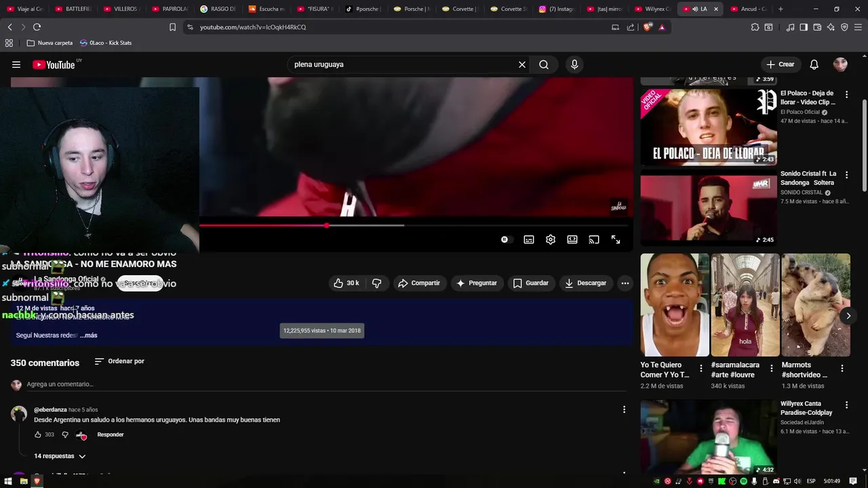
Task: Open Leo AI sparkle icon in toolbar
Action: click(x=831, y=27)
